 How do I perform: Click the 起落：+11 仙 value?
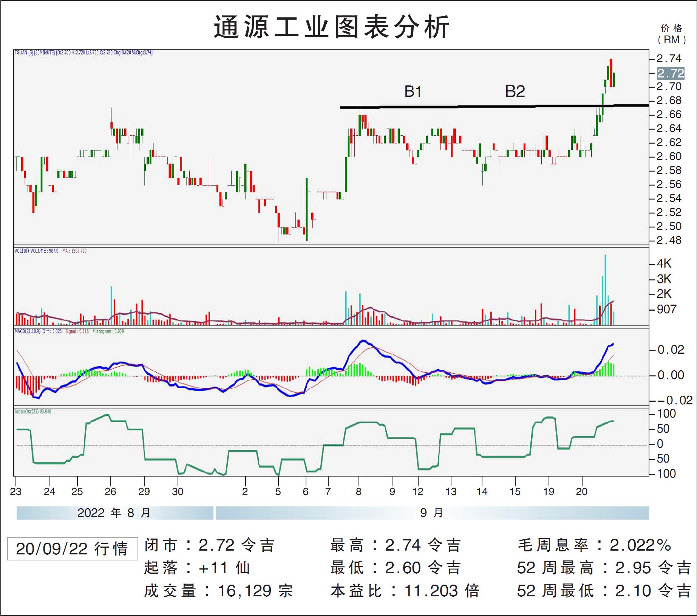(x=197, y=568)
